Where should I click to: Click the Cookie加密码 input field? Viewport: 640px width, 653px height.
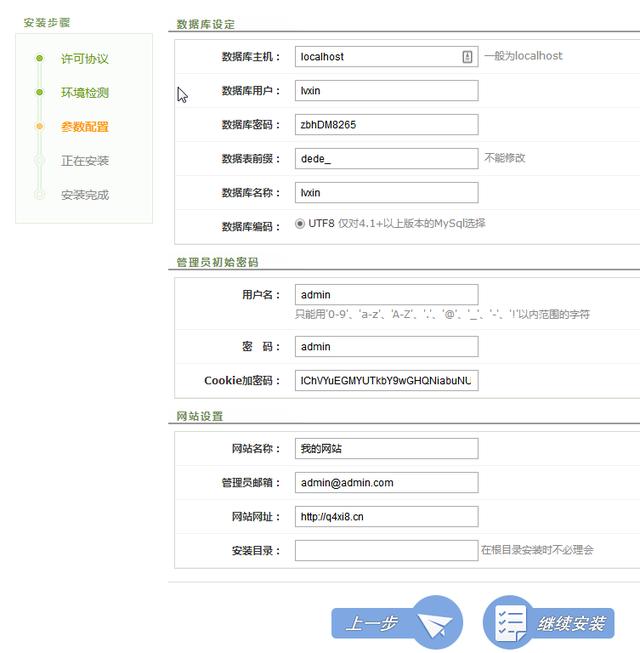click(x=386, y=381)
